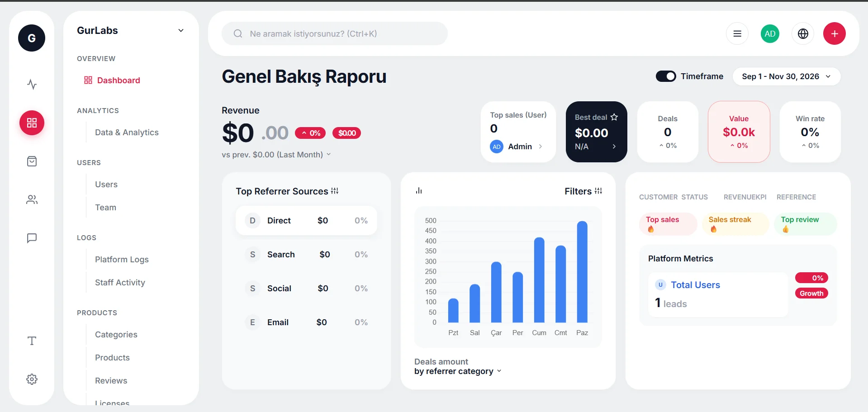Switch to the REVENUEKPI tab
Screen dimensions: 868x412
coord(745,197)
